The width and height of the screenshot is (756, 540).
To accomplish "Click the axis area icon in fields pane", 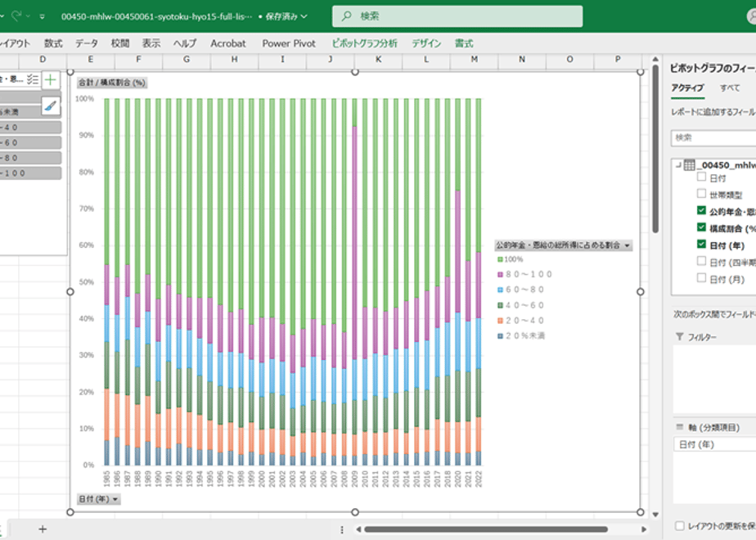I will 680,427.
